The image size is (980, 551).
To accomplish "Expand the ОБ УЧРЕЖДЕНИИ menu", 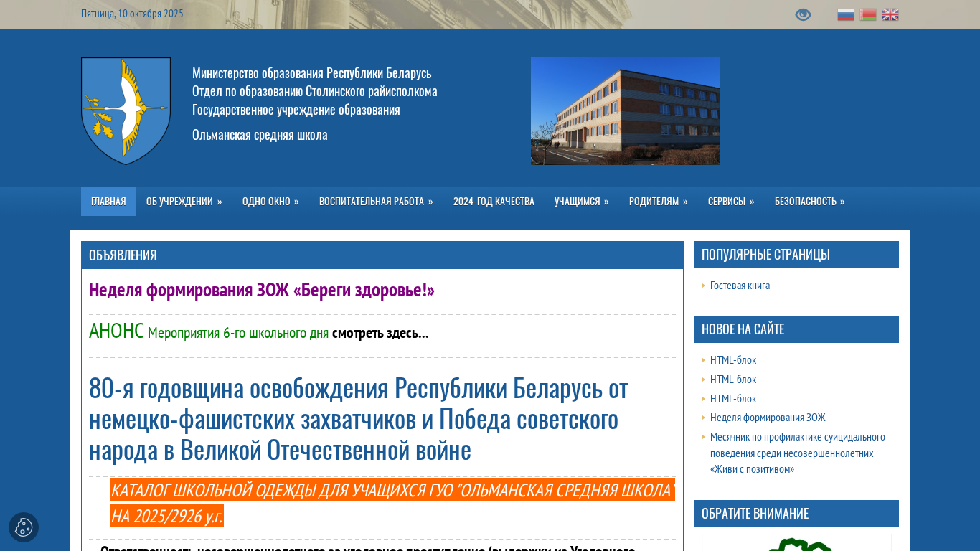I will click(x=184, y=202).
